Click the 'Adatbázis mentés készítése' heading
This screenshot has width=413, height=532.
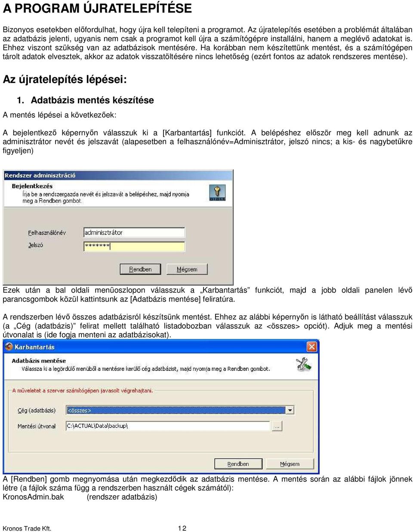click(92, 100)
